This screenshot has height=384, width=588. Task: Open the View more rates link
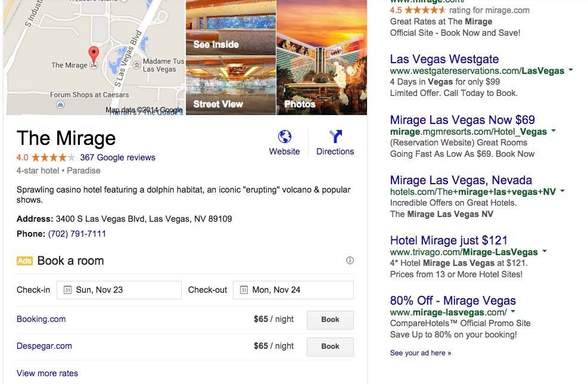(48, 373)
